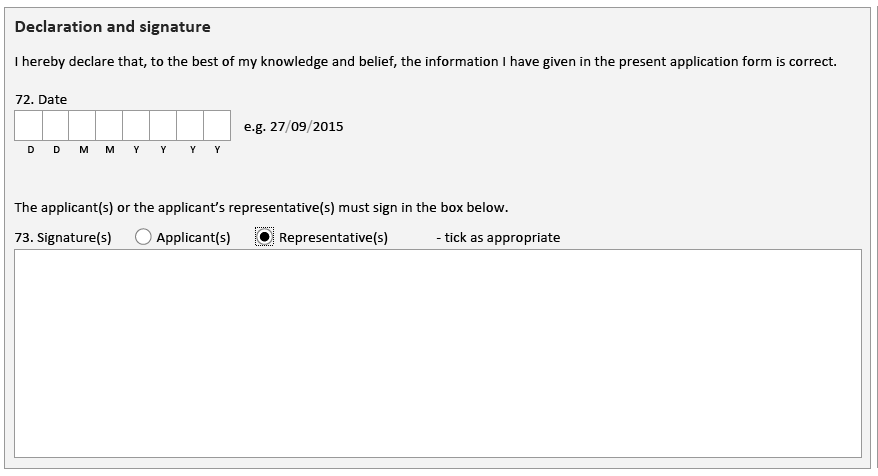Click the first day digit box
Viewport: 878px width, 476px height.
pos(29,126)
